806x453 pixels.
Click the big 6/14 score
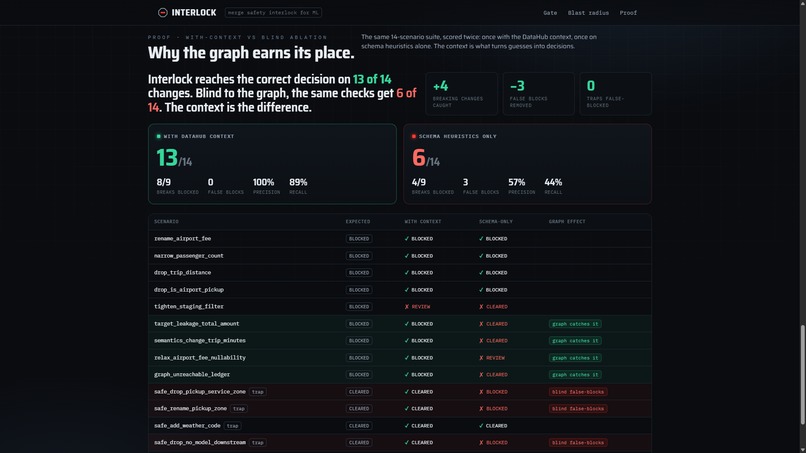click(426, 158)
